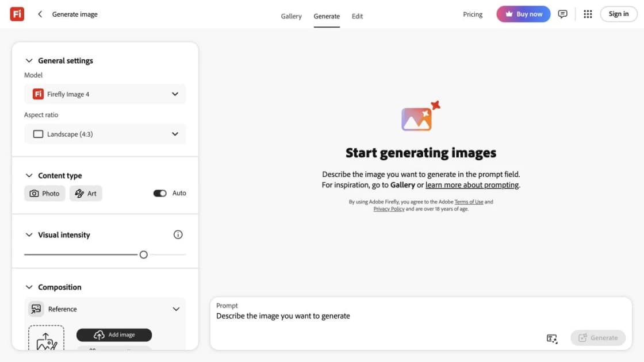
Task: Open the Pricing page
Action: pyautogui.click(x=473, y=14)
